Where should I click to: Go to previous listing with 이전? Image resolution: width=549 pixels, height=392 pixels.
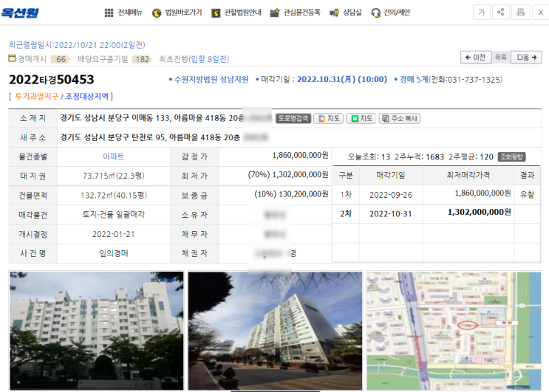[x=475, y=58]
